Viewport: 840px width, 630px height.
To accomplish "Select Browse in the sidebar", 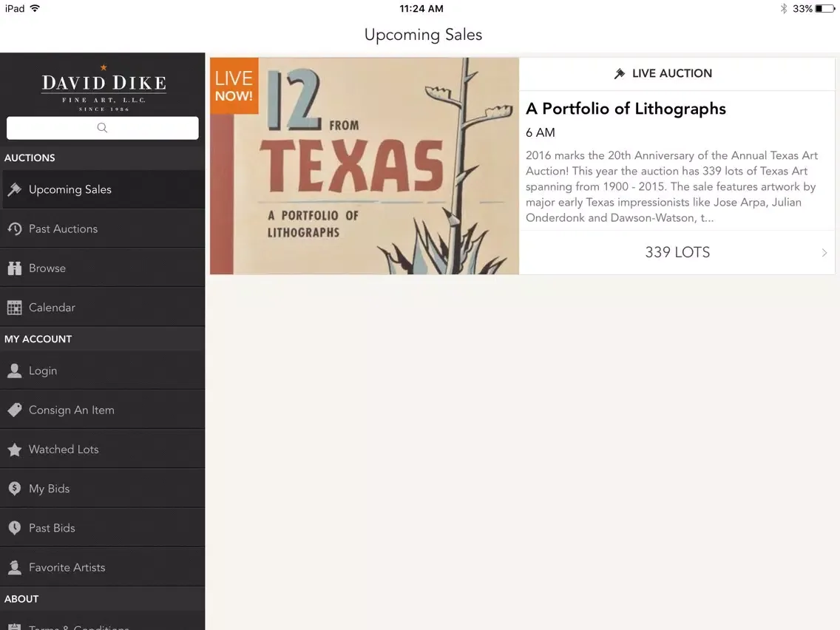I will pyautogui.click(x=102, y=268).
